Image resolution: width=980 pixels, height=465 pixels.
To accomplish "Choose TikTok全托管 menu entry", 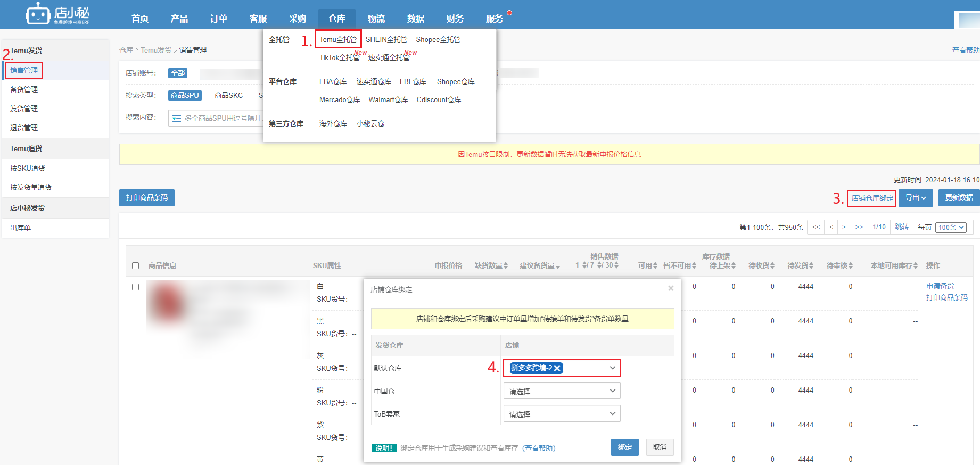I will point(339,57).
